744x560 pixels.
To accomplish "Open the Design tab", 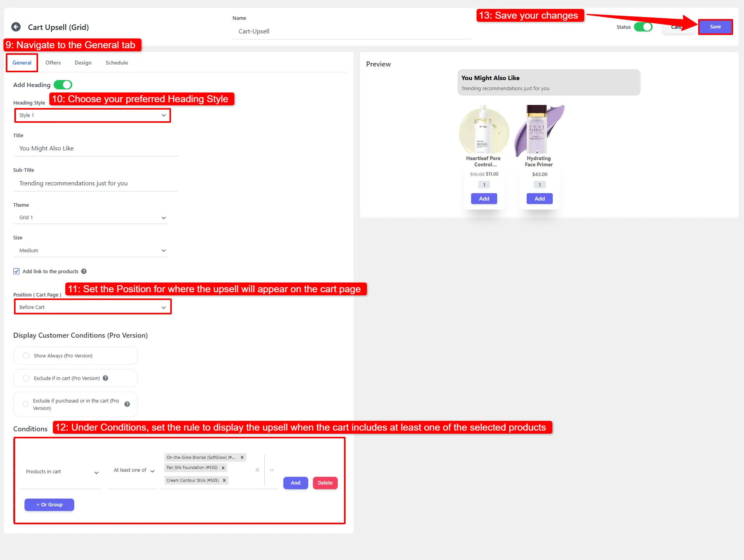I will pos(83,63).
